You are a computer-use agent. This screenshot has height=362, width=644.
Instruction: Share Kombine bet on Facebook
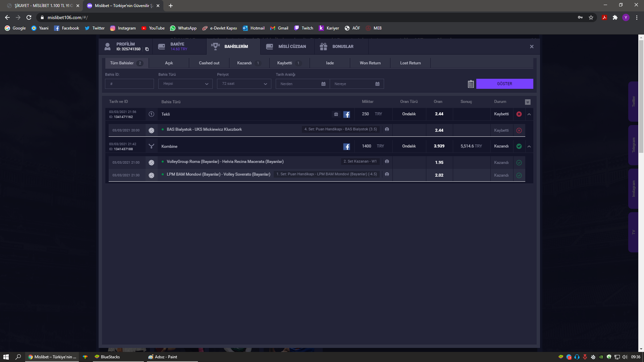pyautogui.click(x=346, y=147)
